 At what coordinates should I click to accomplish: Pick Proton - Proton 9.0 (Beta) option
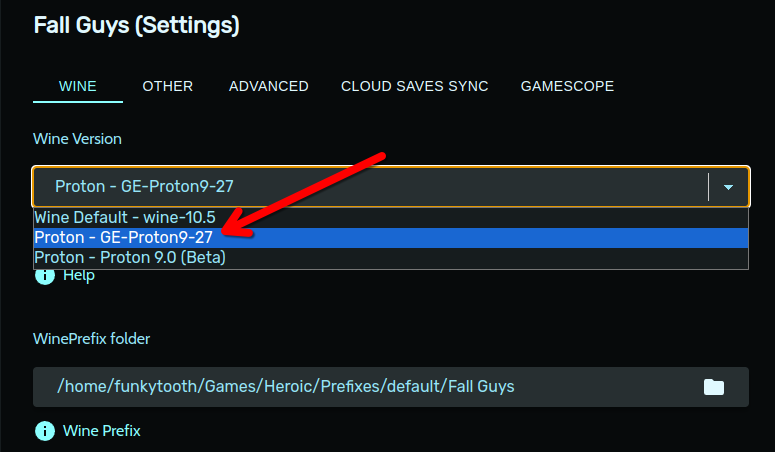pyautogui.click(x=130, y=257)
